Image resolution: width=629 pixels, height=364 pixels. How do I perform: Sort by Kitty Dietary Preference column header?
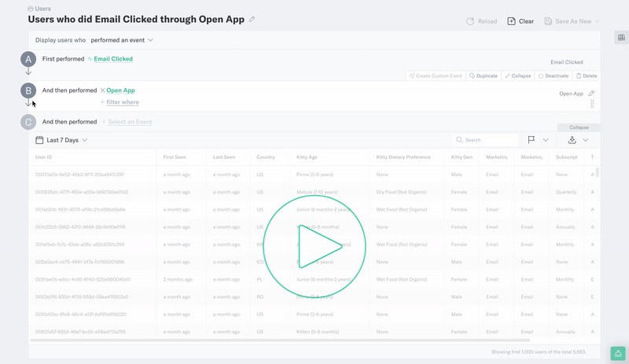click(x=403, y=157)
